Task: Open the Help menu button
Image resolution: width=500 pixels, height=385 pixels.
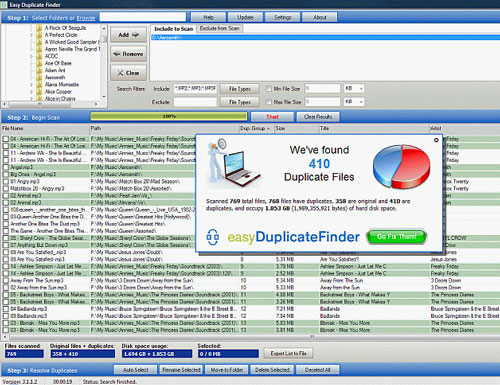Action: tap(208, 17)
